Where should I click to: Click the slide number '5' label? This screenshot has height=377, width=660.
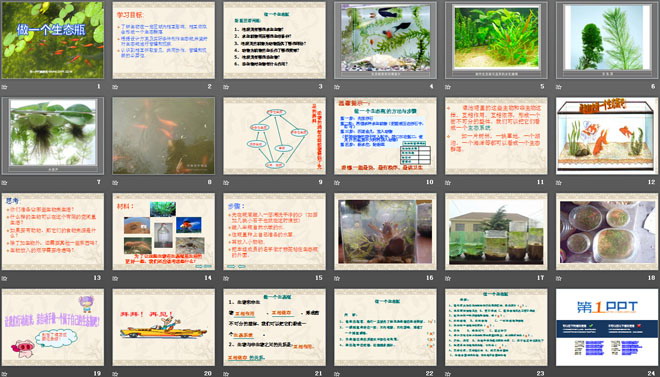pos(542,86)
